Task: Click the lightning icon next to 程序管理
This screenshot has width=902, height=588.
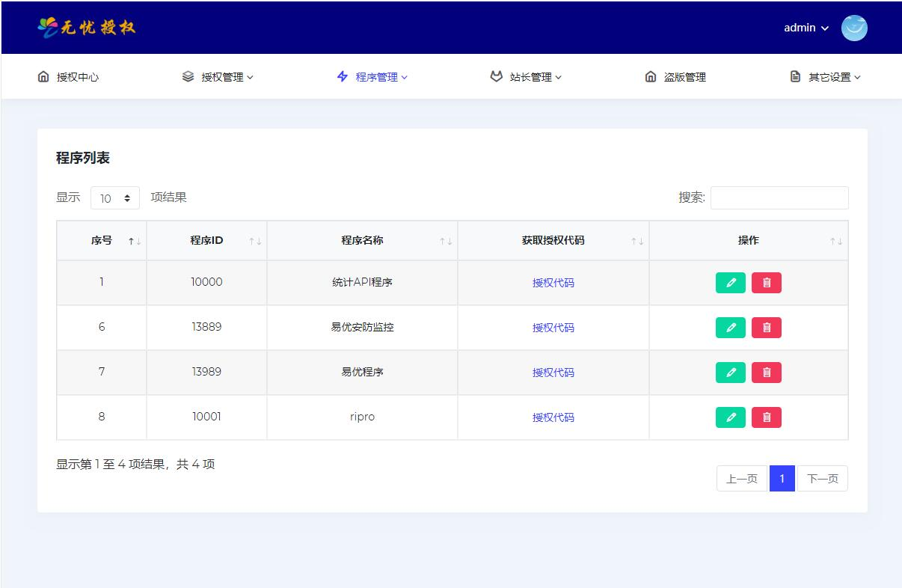Action: pyautogui.click(x=341, y=76)
